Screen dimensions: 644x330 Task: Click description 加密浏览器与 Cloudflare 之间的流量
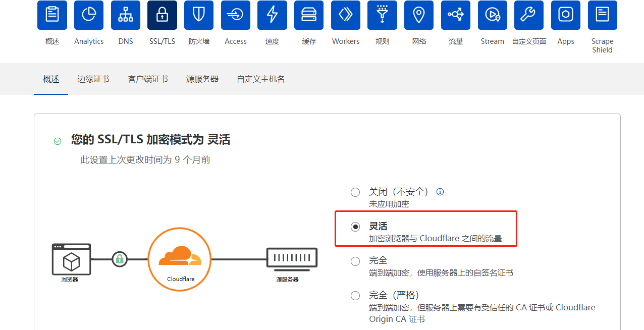(436, 239)
